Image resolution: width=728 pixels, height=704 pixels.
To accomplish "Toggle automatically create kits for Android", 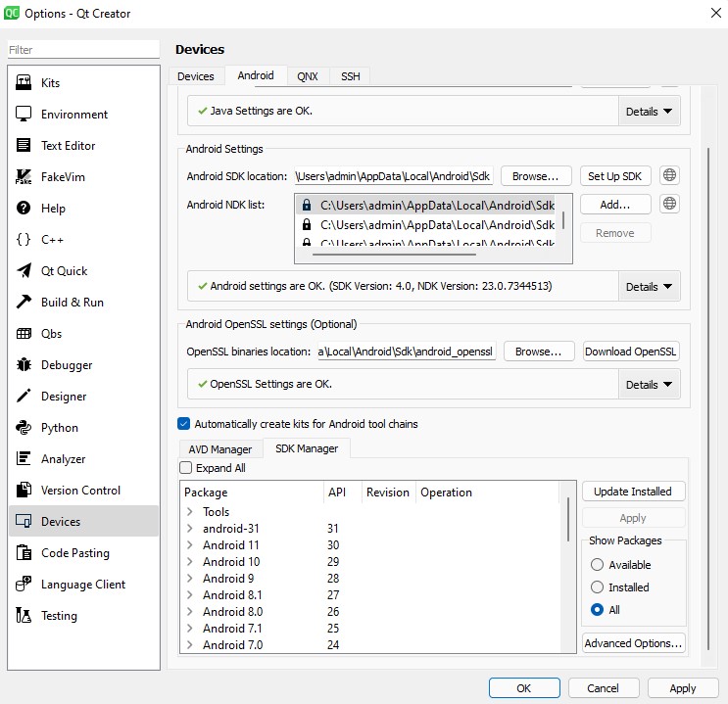I will 184,424.
